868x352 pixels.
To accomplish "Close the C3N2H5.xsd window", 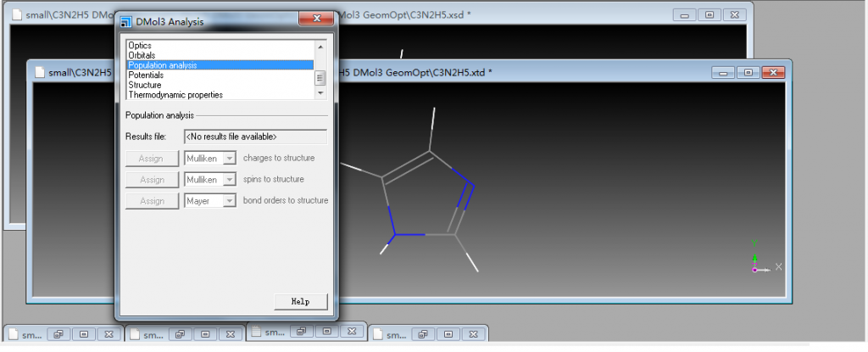I will [x=734, y=15].
